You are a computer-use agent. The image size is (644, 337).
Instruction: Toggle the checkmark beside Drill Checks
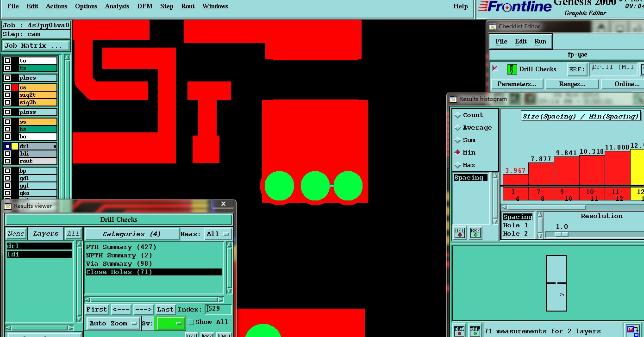tap(495, 68)
